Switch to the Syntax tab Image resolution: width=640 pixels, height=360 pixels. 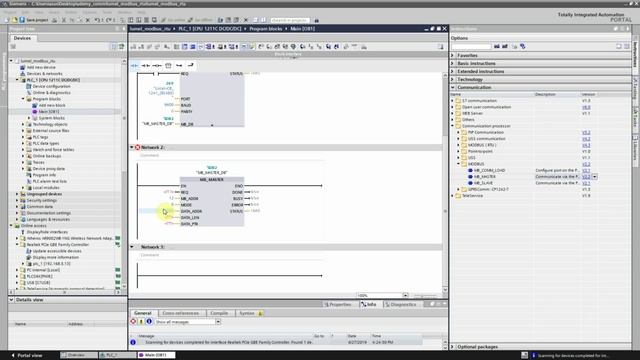click(249, 313)
